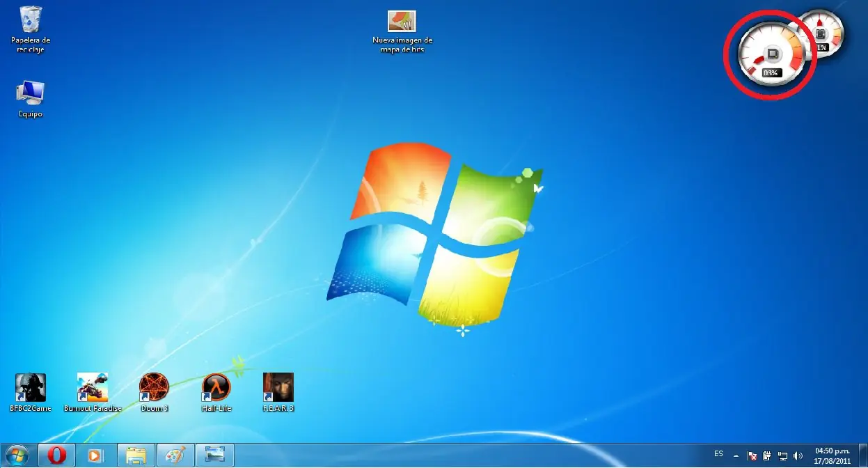Select the Doom 3 shortcut

(154, 393)
